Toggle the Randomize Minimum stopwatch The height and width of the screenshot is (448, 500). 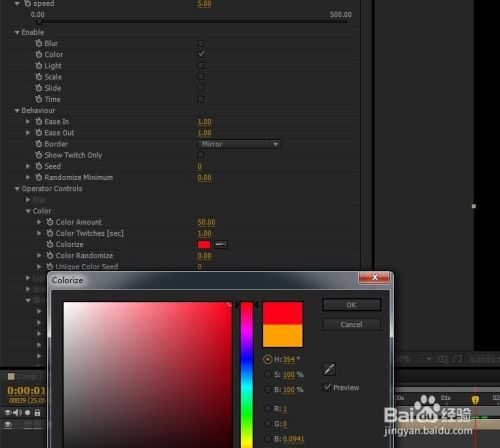point(39,177)
